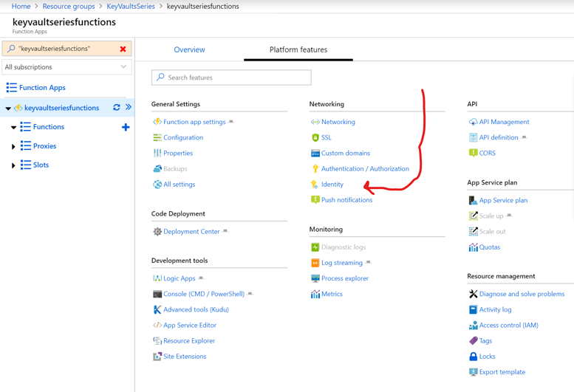Click the Tags purple tag icon

click(x=473, y=341)
